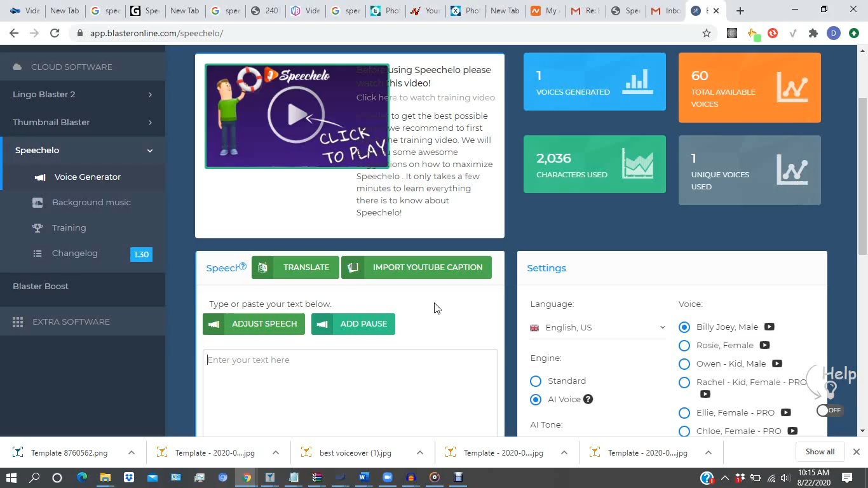Close the downloads bar
Image resolution: width=868 pixels, height=488 pixels.
point(856,452)
